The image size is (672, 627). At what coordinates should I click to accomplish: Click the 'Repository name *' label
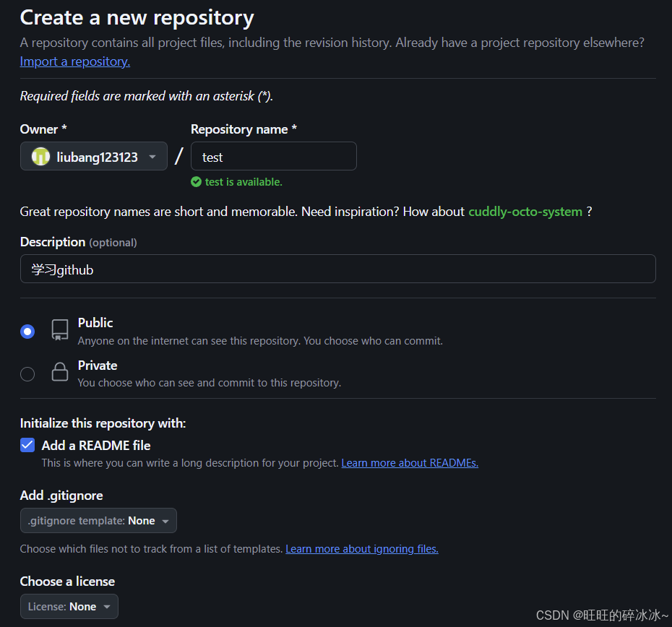[x=244, y=129]
